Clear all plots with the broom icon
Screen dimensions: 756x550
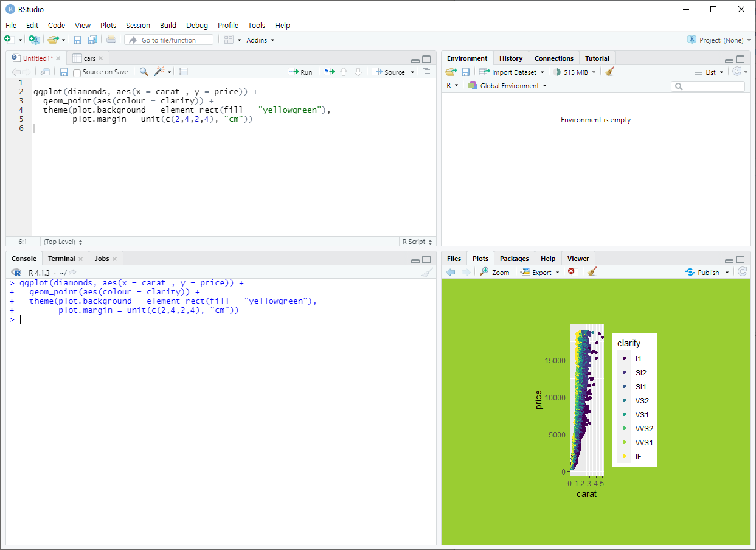(592, 272)
